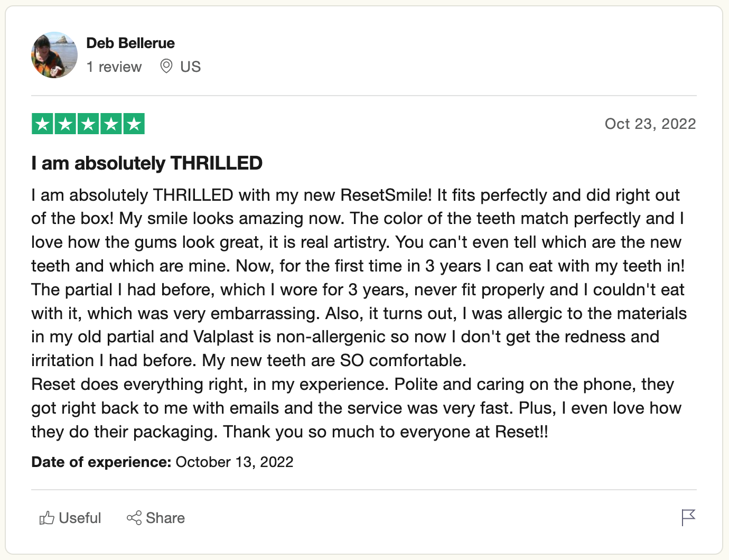Click the Share button label

[165, 518]
